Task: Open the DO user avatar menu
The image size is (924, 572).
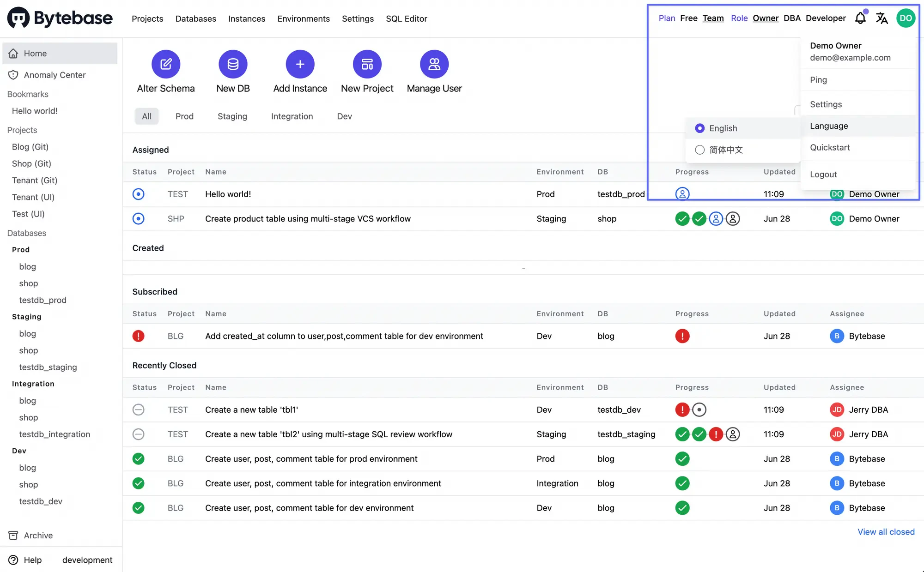Action: pyautogui.click(x=906, y=18)
